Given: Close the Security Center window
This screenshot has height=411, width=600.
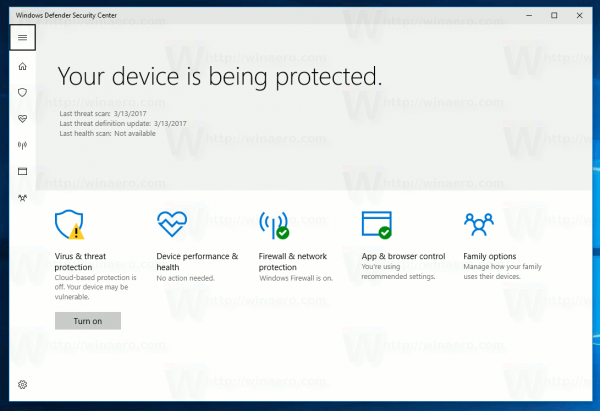Looking at the screenshot, I should point(579,16).
